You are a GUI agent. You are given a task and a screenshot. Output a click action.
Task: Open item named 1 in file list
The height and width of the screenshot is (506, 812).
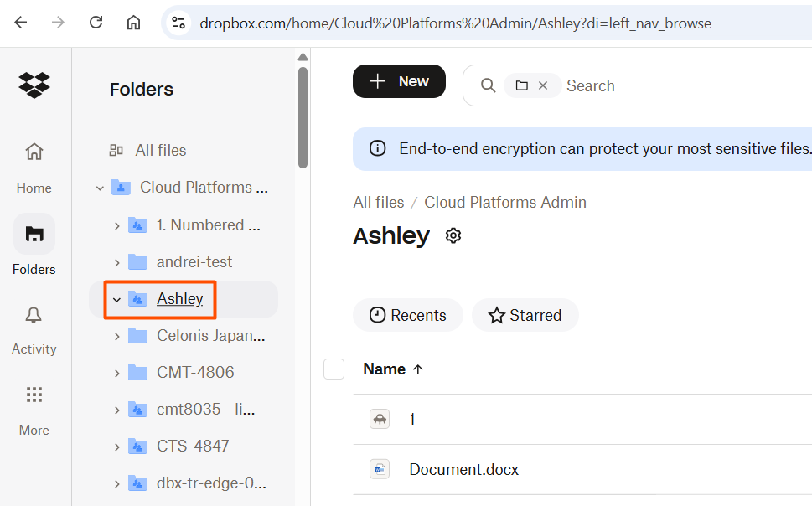click(x=412, y=419)
